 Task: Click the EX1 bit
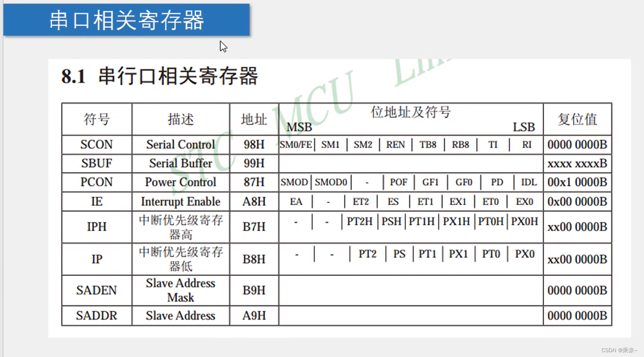click(x=458, y=202)
